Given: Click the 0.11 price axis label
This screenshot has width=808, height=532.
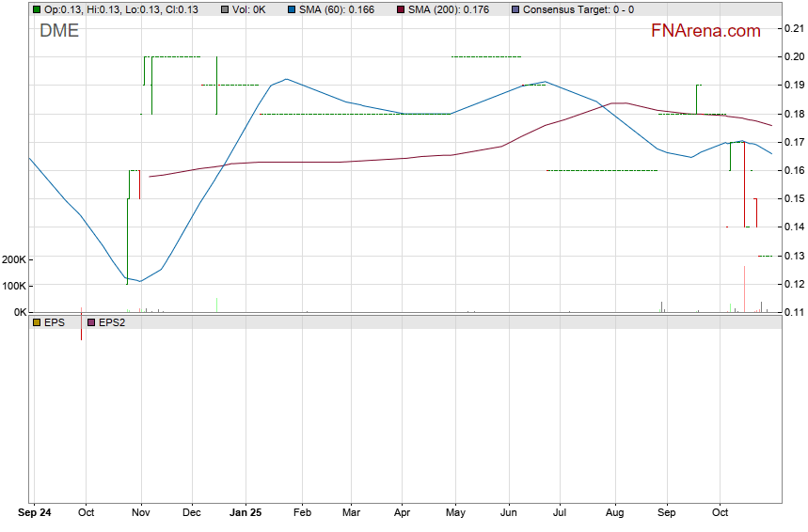Looking at the screenshot, I should (792, 312).
